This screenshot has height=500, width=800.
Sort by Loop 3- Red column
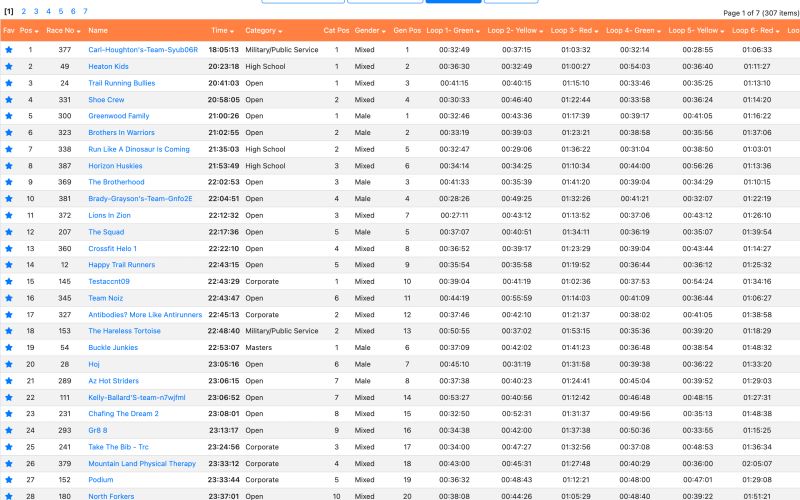[x=574, y=31]
